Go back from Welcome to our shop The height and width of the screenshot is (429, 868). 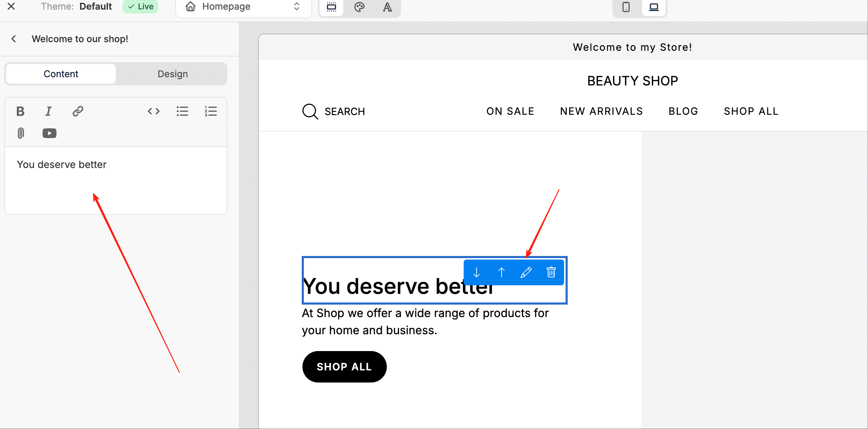pyautogui.click(x=14, y=39)
